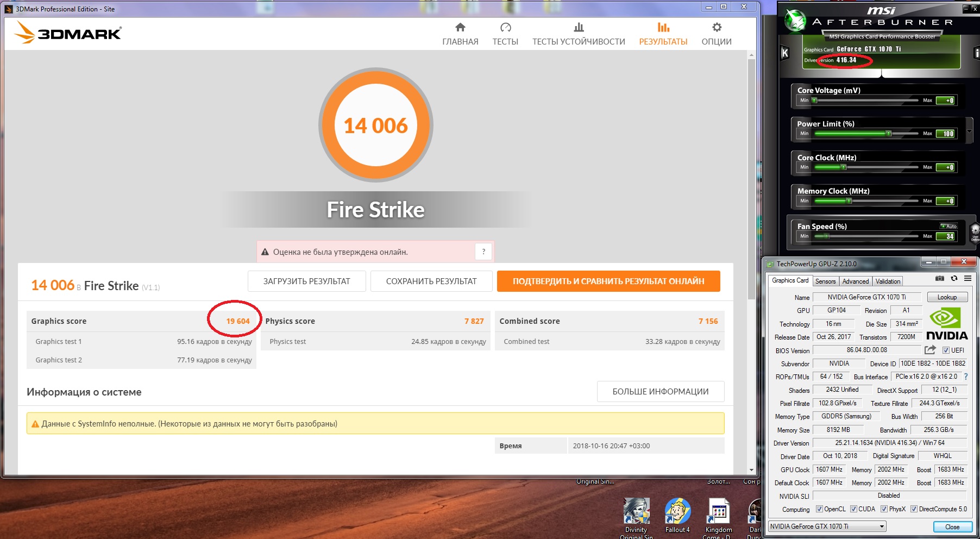Click the 3DMark title bar app icon
980x539 pixels.
pyautogui.click(x=8, y=9)
